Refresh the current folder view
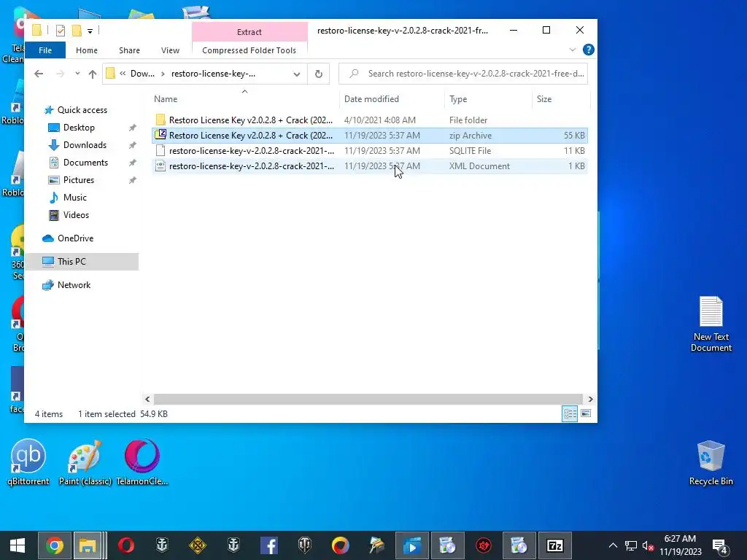 (319, 74)
